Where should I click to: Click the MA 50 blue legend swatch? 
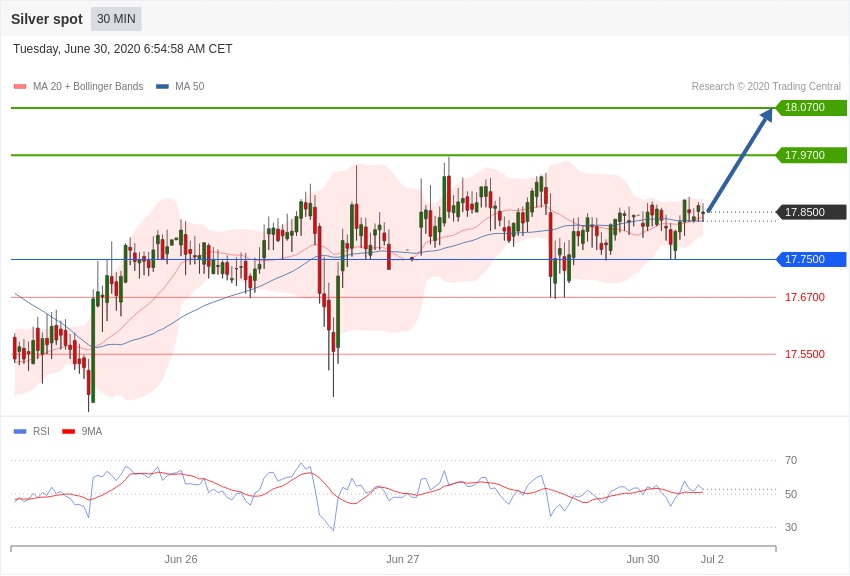[162, 86]
